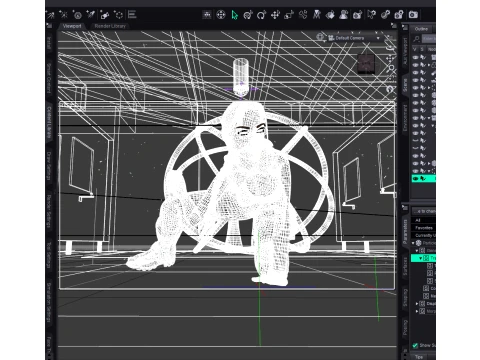
Task: Open the draw style sphere icon in viewport
Action: click(320, 37)
